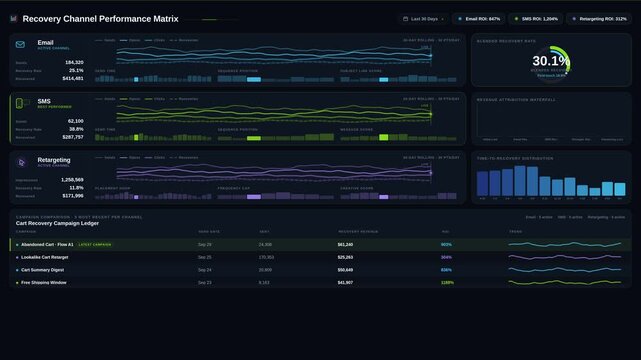641x360 pixels.
Task: Select highlighted purple Retargeting Creative Score bar
Action: [x=383, y=197]
